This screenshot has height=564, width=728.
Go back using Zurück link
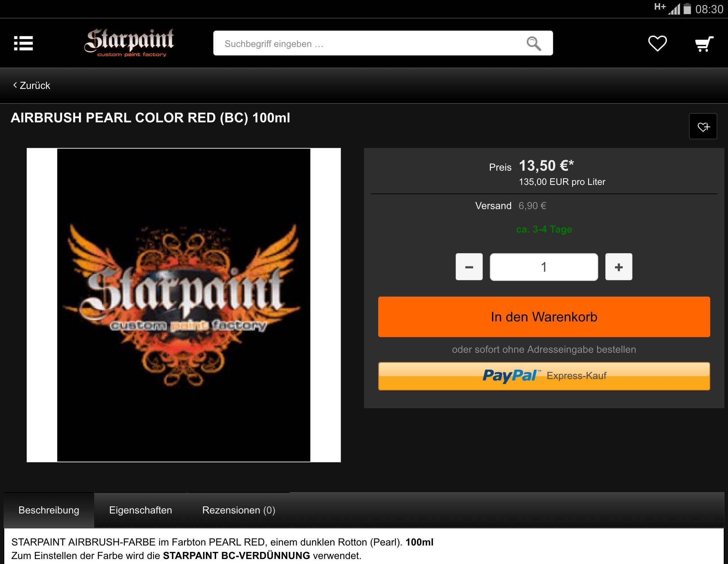[x=32, y=85]
